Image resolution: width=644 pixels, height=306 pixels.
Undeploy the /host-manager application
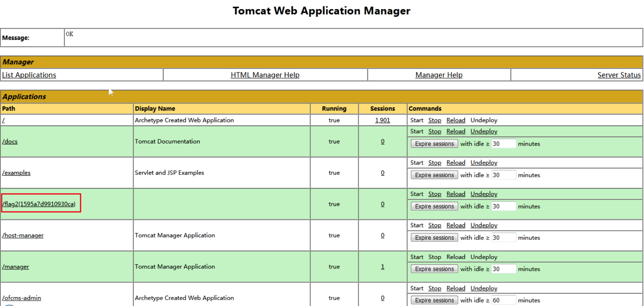(x=484, y=225)
